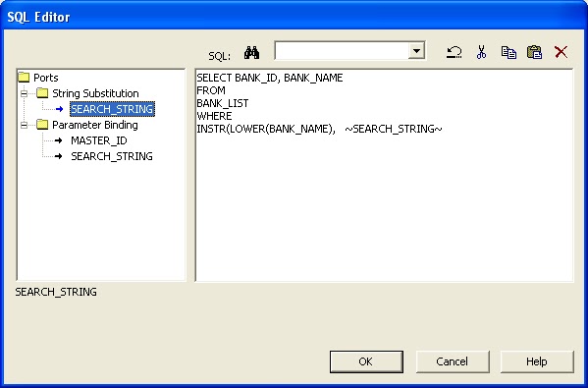This screenshot has width=588, height=388.
Task: Click the Undo arrow icon
Action: 454,52
